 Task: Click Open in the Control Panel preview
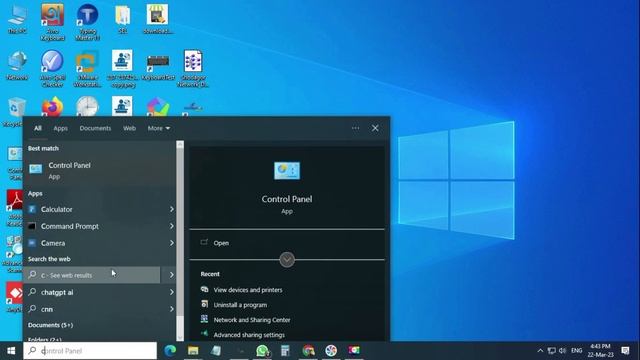[221, 243]
